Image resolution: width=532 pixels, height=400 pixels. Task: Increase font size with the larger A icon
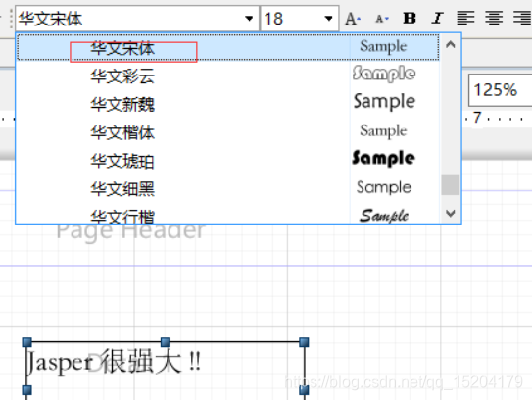click(353, 19)
